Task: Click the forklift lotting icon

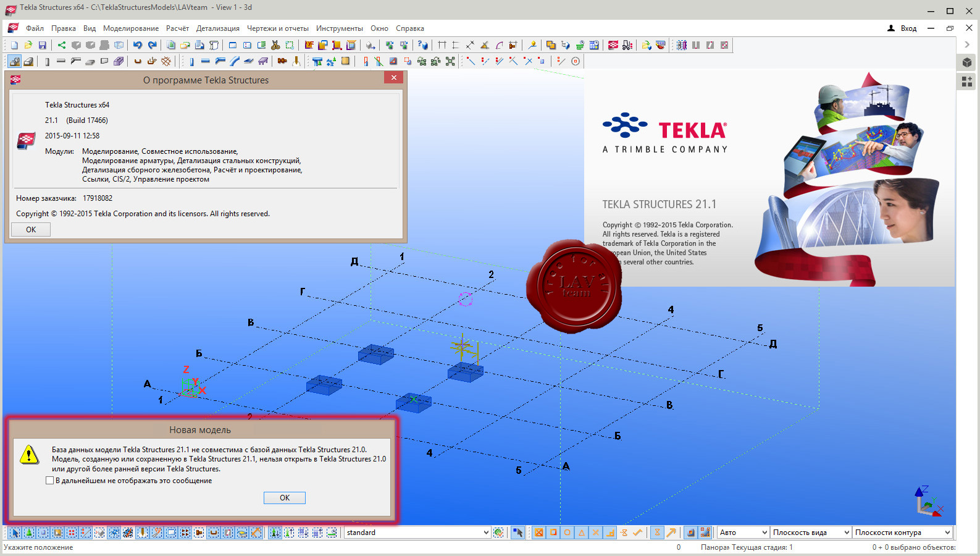Action: pos(627,45)
